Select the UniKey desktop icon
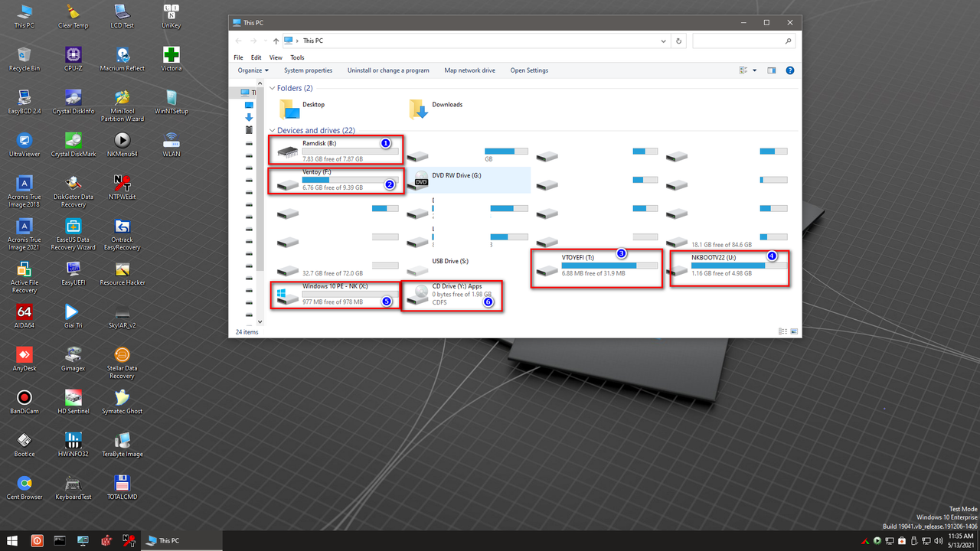The image size is (980, 551). pos(171,17)
